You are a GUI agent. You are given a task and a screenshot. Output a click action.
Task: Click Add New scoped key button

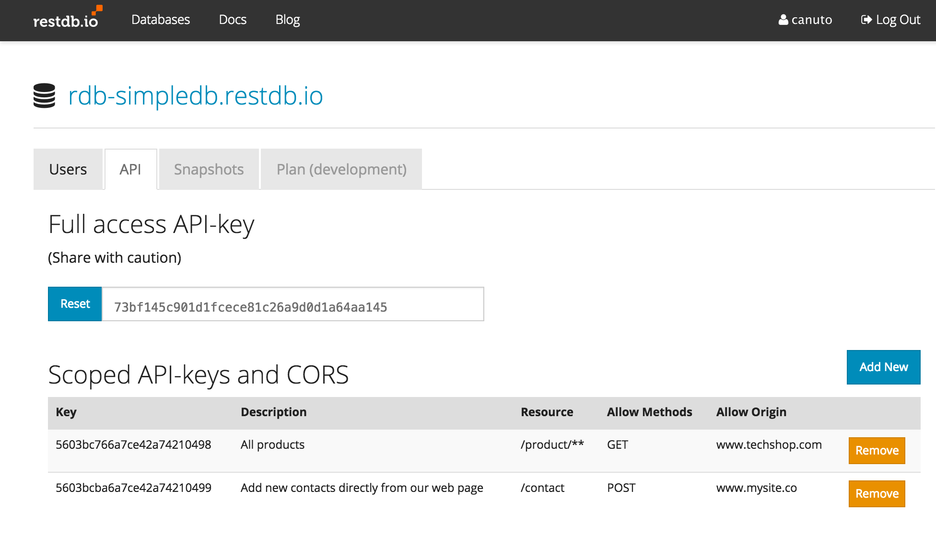click(883, 367)
